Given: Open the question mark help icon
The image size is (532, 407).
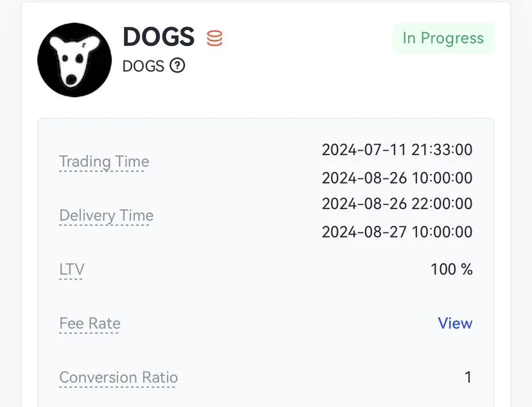Looking at the screenshot, I should 178,65.
